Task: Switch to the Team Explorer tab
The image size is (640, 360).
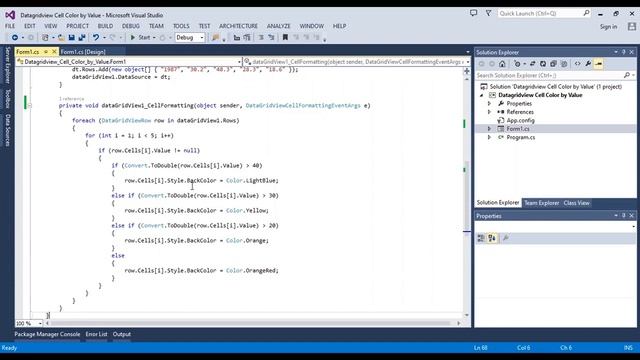Action: tap(542, 203)
